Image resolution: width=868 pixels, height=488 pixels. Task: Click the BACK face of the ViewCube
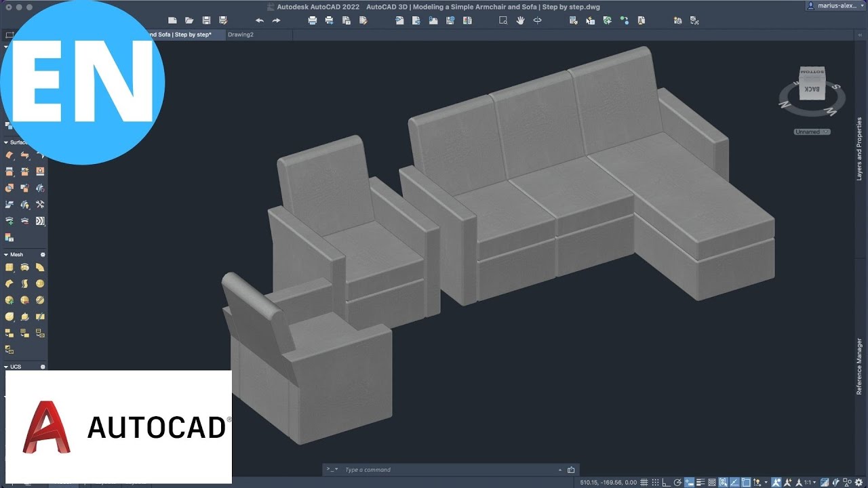click(811, 89)
